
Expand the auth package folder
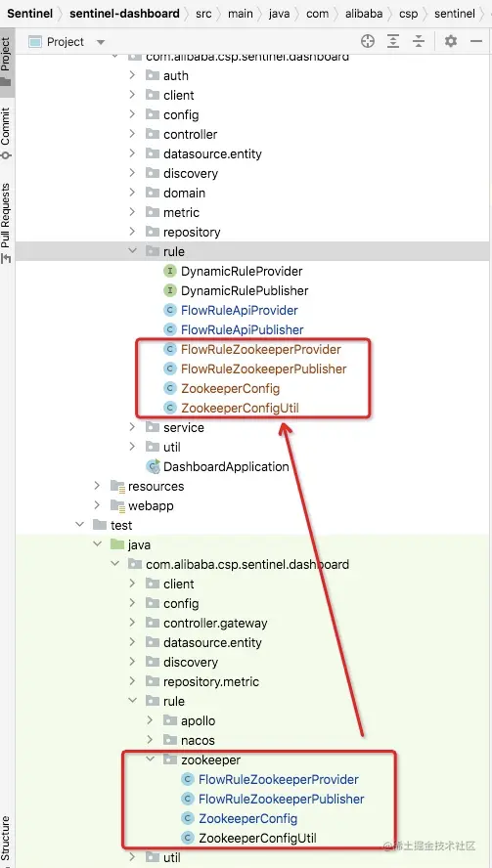[132, 75]
